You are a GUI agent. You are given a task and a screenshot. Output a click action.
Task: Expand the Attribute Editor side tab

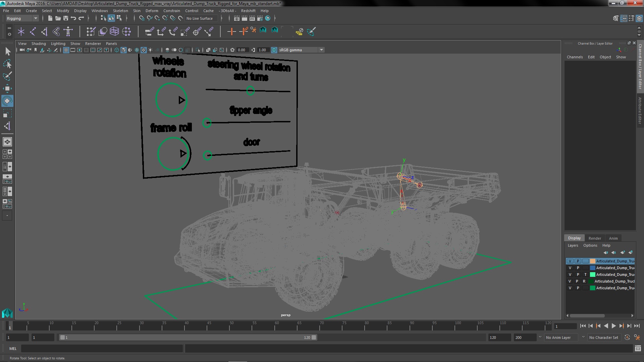pos(640,111)
